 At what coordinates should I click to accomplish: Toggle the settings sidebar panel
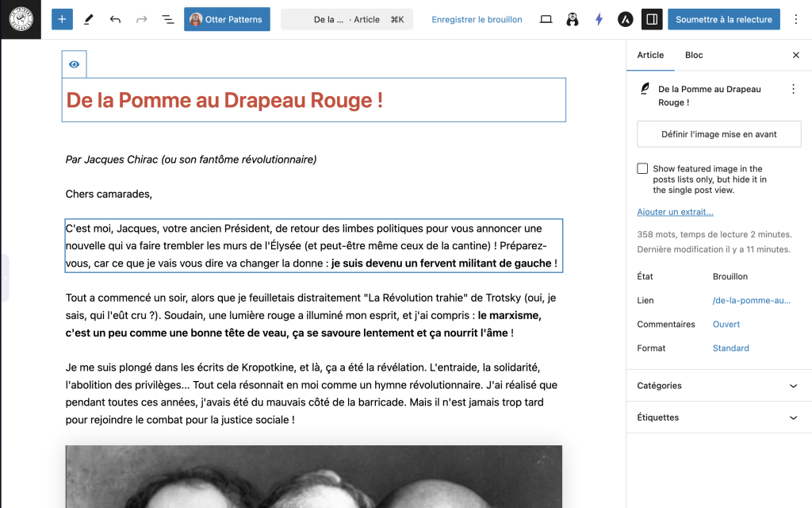(x=651, y=19)
